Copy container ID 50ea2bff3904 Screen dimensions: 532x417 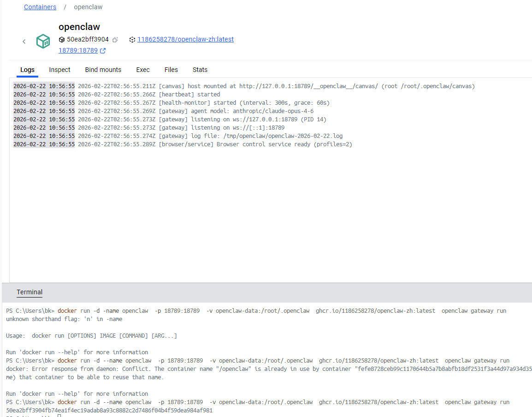[115, 40]
